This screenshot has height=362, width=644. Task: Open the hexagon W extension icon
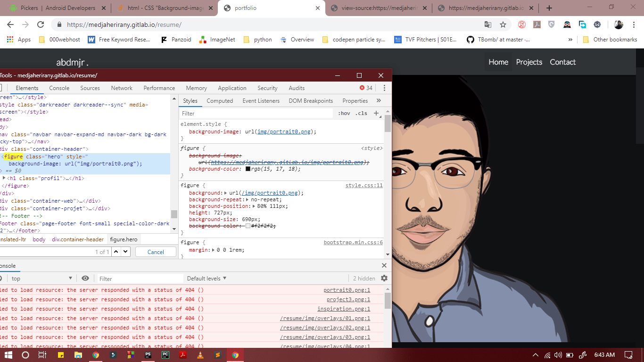click(597, 25)
